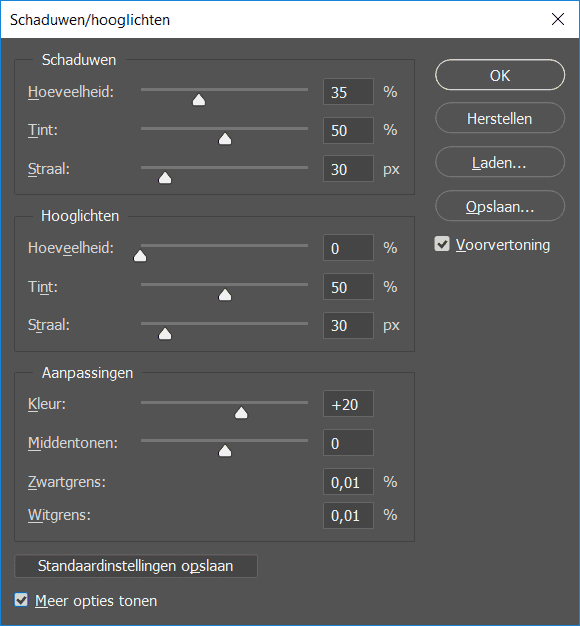
Task: Click the Schaduwen Hoeveelheid slider handle
Action: point(199,100)
